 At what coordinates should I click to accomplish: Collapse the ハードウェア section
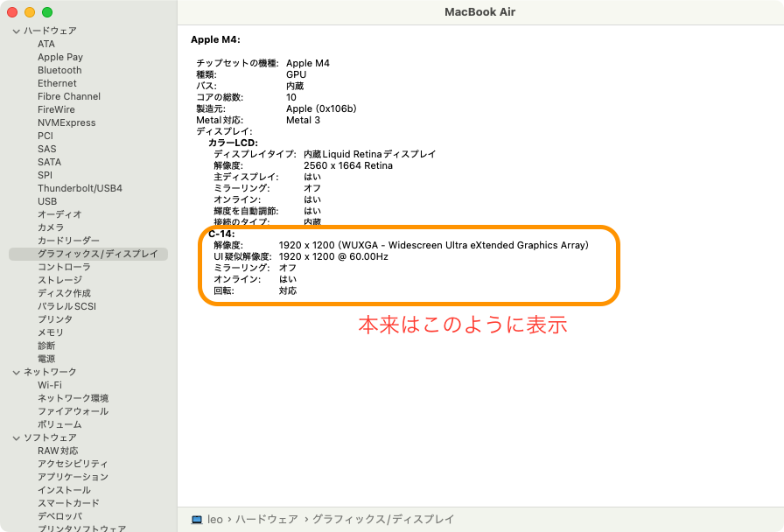tap(16, 31)
